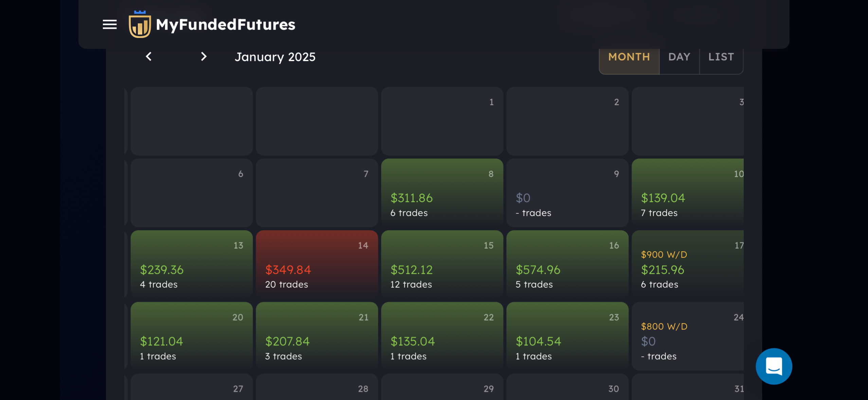
Task: Open January 9 cell showing $0
Action: (567, 193)
